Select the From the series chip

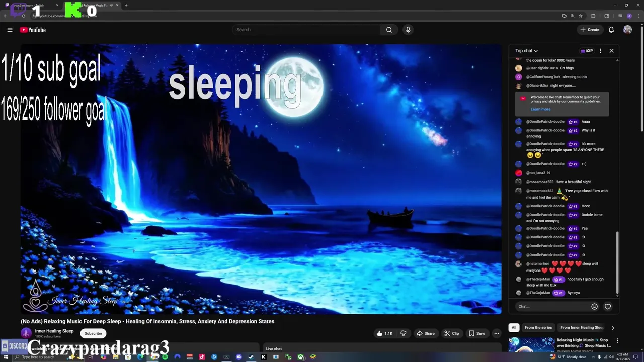538,327
